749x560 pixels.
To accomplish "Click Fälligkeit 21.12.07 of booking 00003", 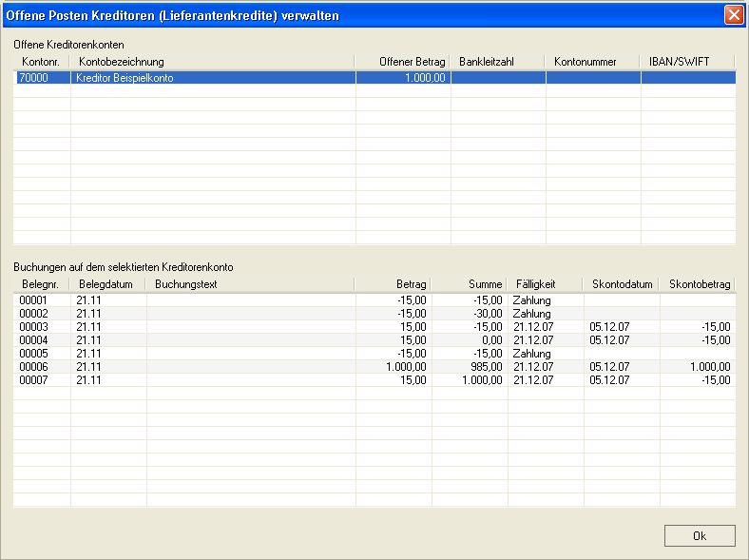I will pos(533,327).
